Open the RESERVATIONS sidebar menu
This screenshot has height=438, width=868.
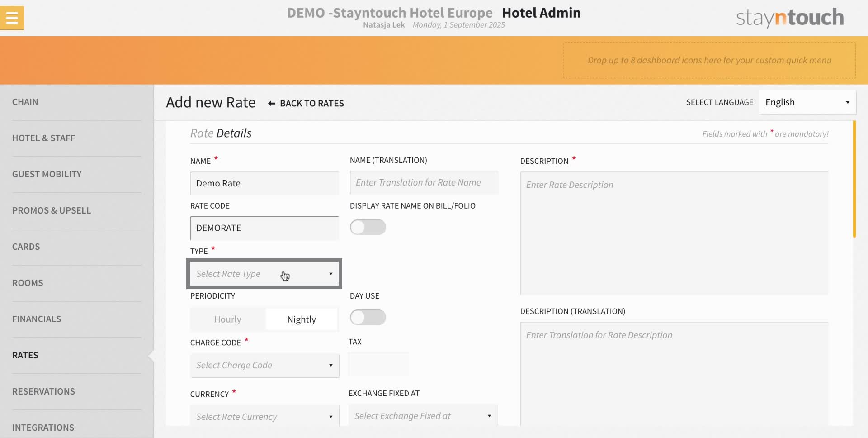pyautogui.click(x=44, y=391)
